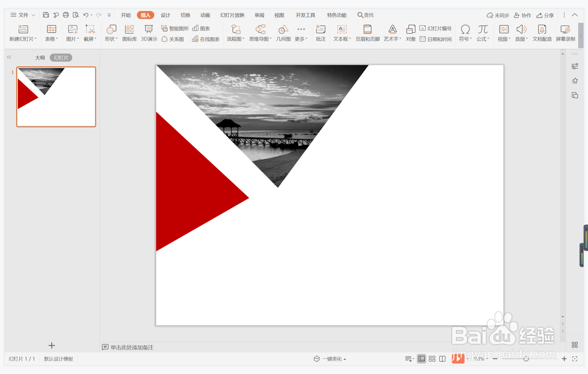
Task: Select slide 1 thumbnail
Action: point(56,97)
